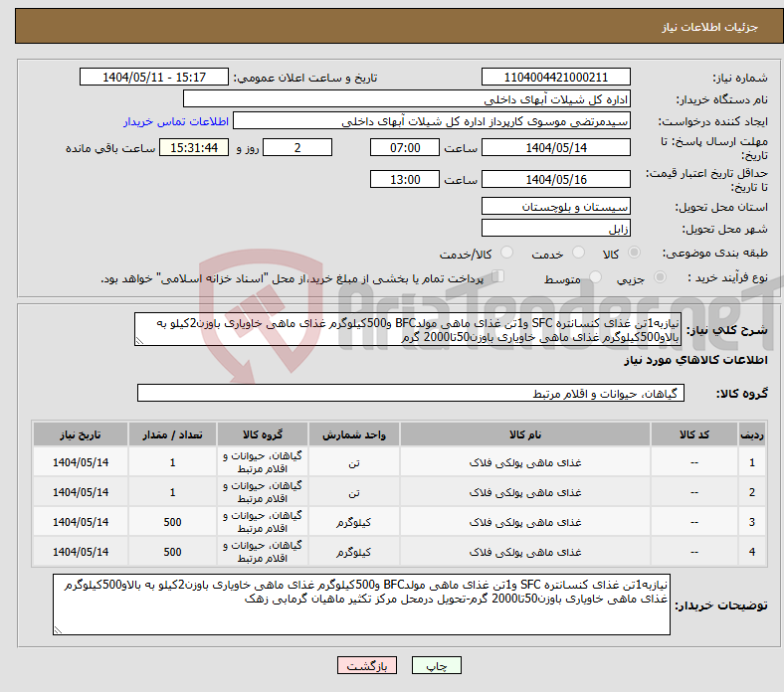The height and width of the screenshot is (692, 784).
Task: Click product name in row 1
Action: click(x=525, y=462)
